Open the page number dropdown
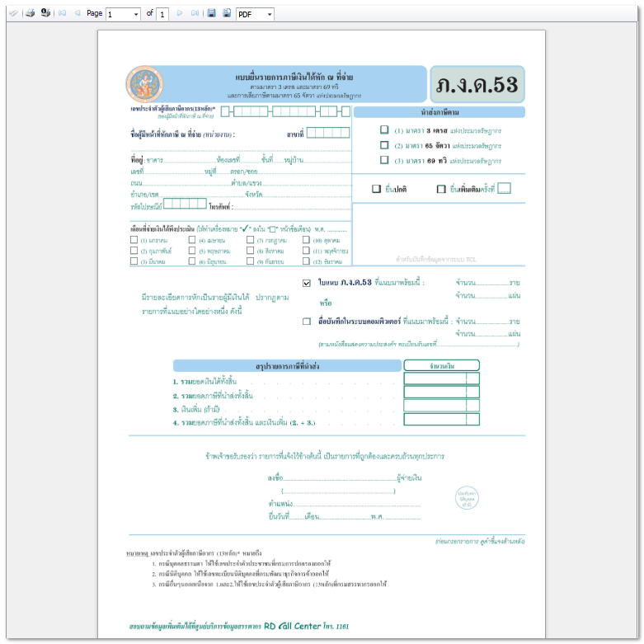644x644 pixels. 135,15
